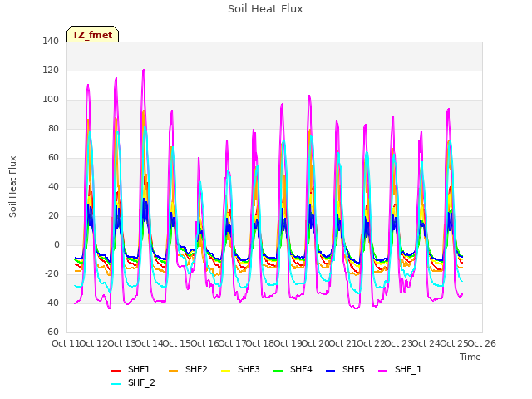Select the SHF2 legend label

click(196, 369)
